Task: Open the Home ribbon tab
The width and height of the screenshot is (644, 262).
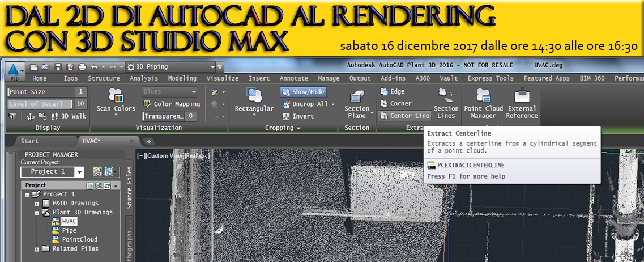Action: [40, 78]
